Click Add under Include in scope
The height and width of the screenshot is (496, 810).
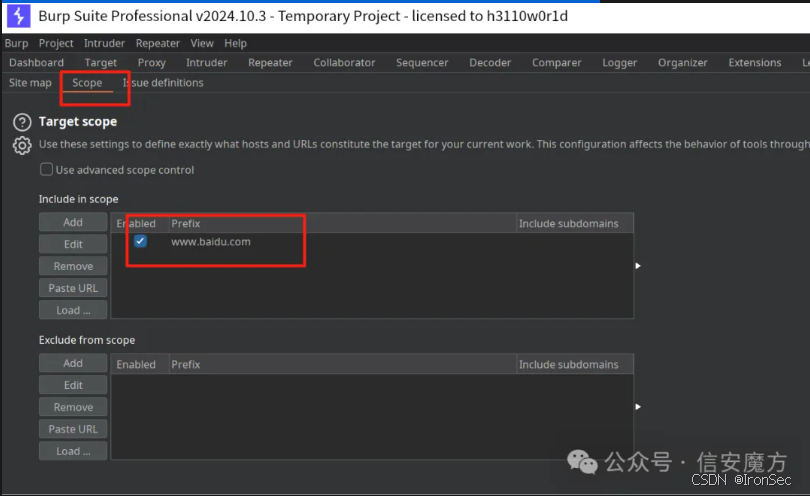(x=73, y=222)
